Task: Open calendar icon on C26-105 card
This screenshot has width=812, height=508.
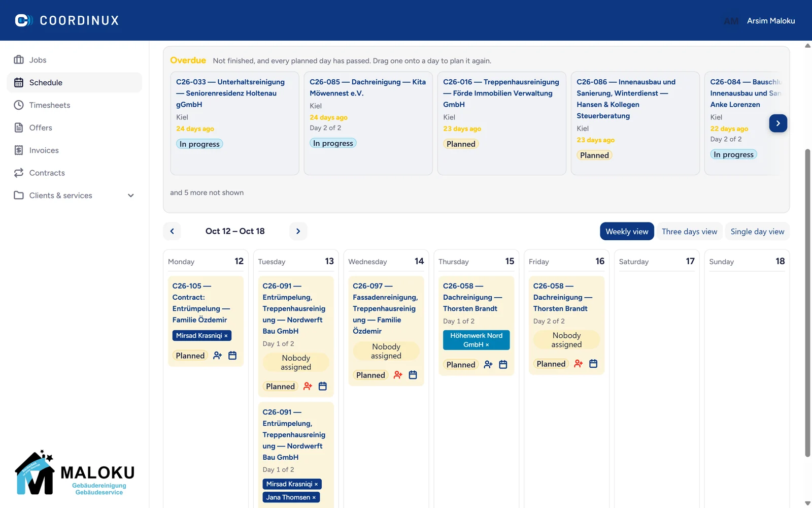Action: tap(232, 356)
